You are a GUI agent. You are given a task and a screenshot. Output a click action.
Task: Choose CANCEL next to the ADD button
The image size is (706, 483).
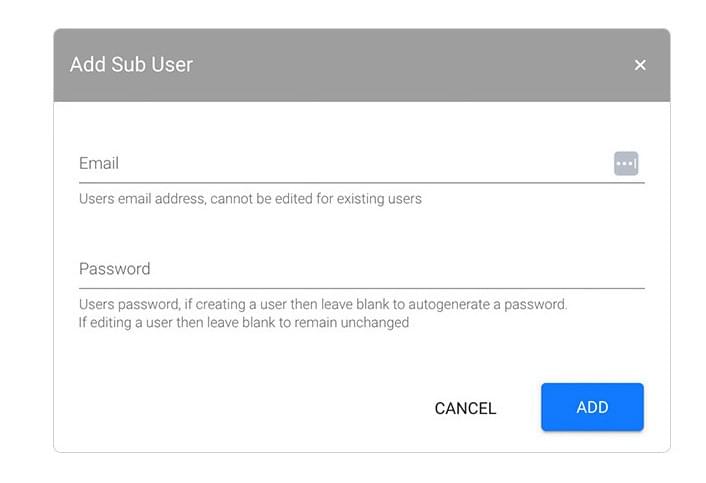pos(465,408)
